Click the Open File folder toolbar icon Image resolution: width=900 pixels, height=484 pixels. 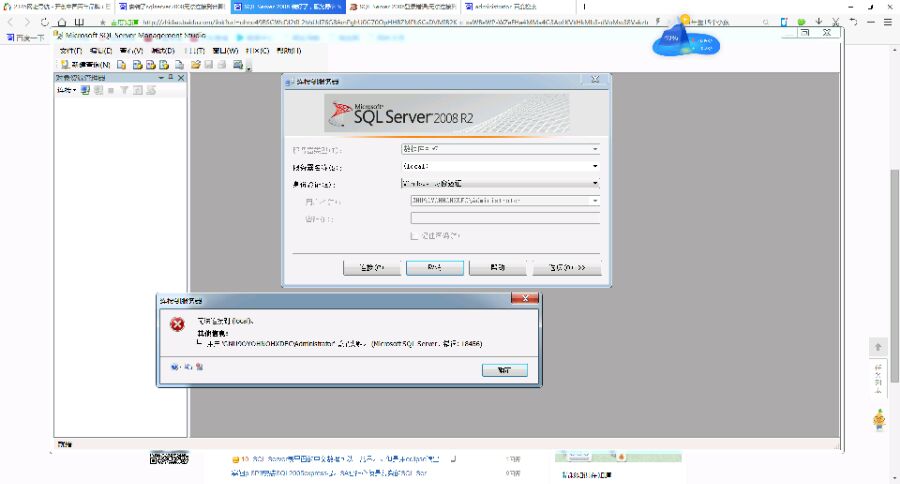[196, 65]
